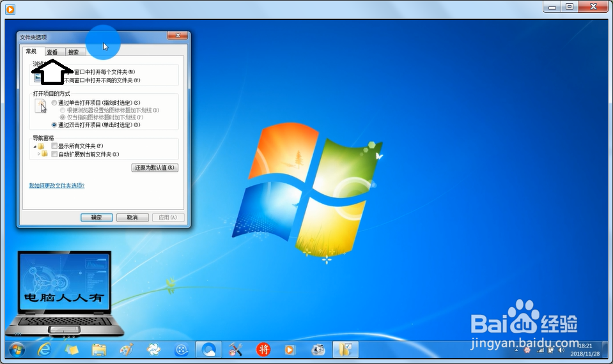
Task: Click the 取消 button
Action: [132, 218]
